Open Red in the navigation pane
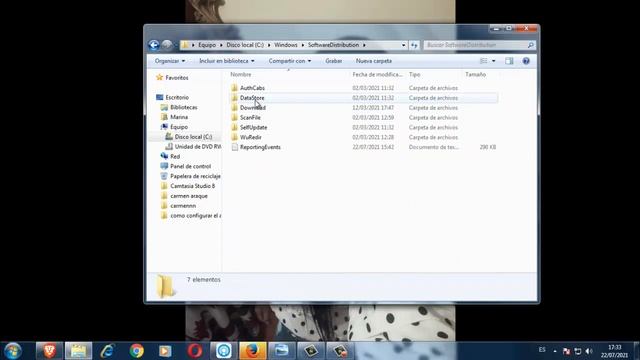This screenshot has width=640, height=360. 175,156
